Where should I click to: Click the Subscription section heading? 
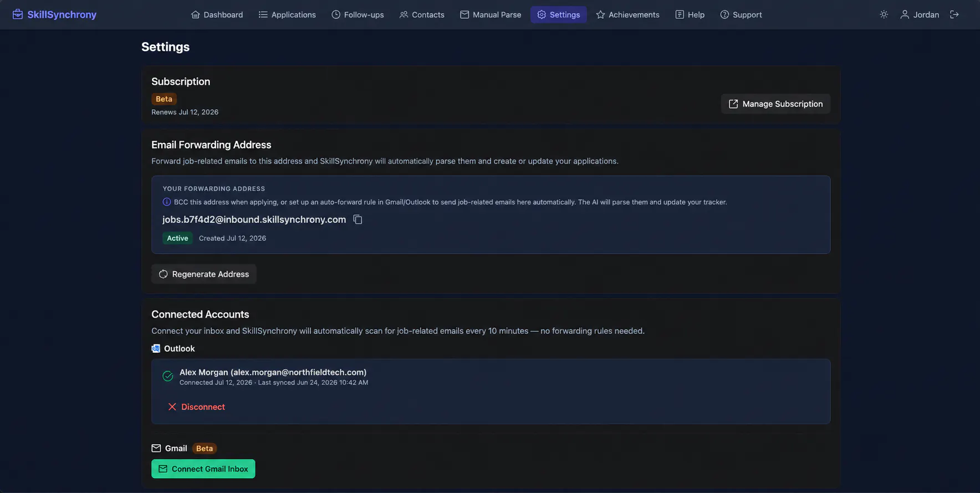pyautogui.click(x=181, y=81)
